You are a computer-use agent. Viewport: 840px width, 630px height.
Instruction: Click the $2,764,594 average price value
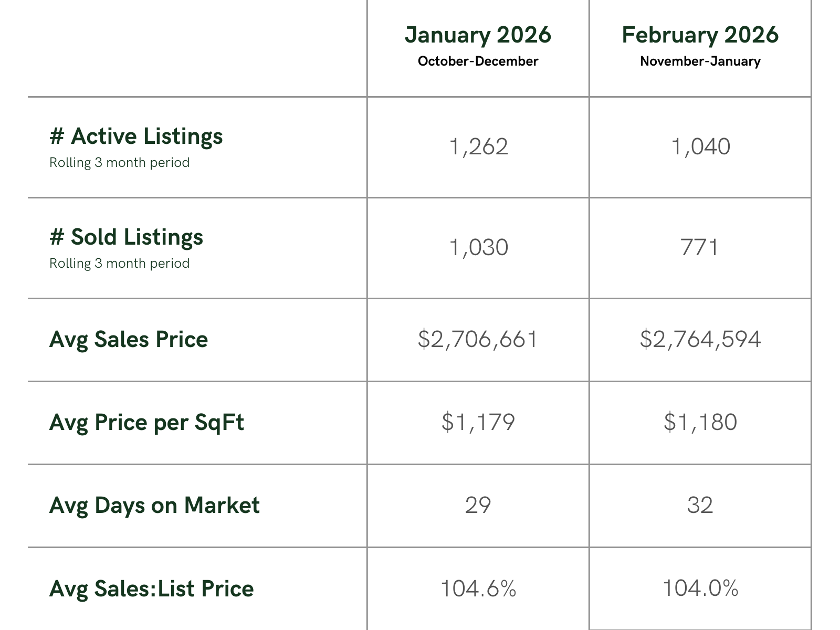[700, 339]
